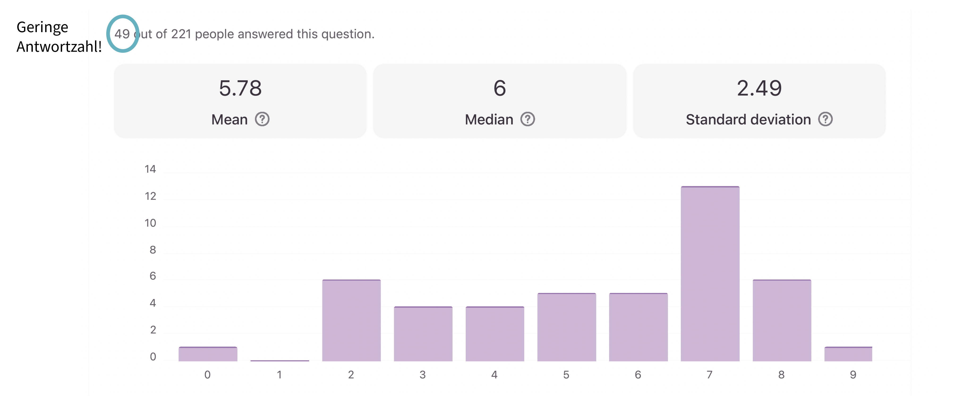Image resolution: width=980 pixels, height=404 pixels.
Task: Click the 2.49 Standard deviation card
Action: 759,100
